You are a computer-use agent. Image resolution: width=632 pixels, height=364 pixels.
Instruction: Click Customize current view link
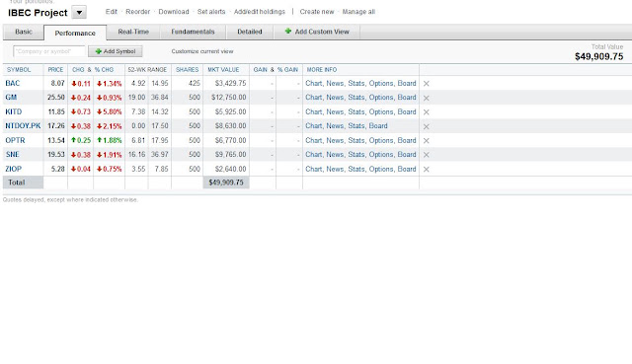tap(202, 51)
